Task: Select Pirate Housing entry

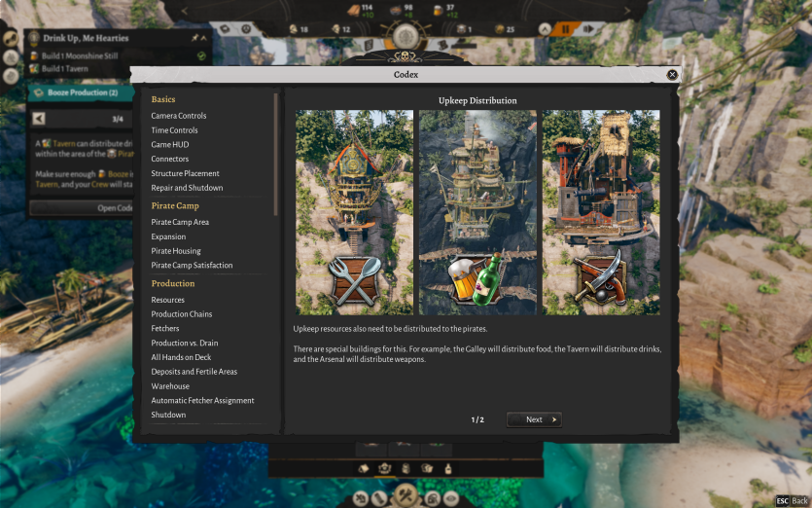Action: 176,251
